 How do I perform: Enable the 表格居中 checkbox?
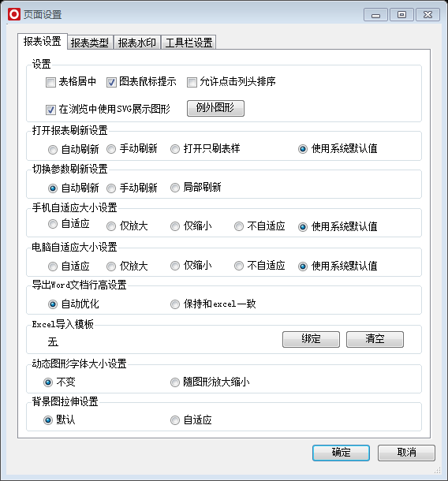point(50,82)
